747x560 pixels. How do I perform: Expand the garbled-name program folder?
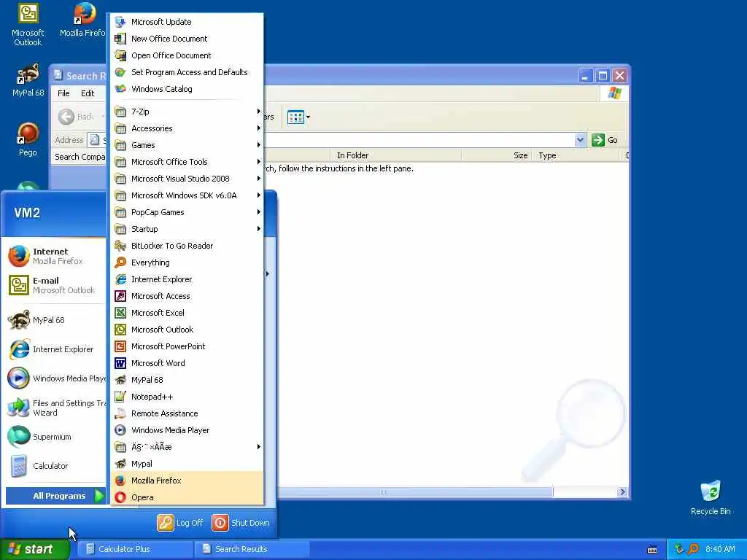coord(187,447)
